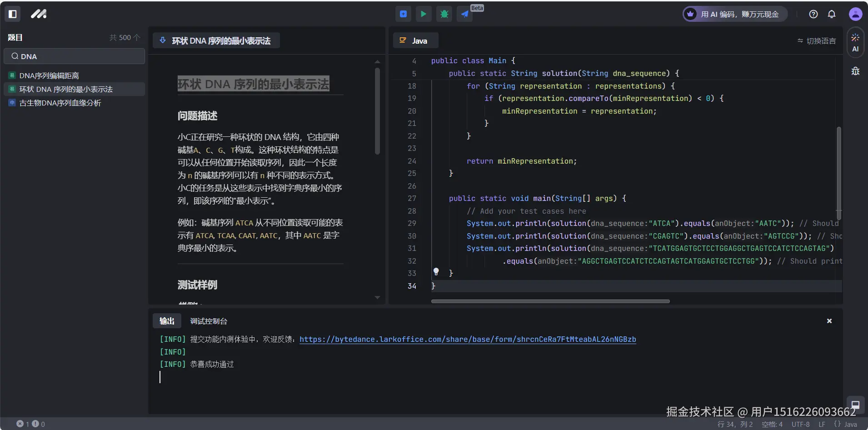Image resolution: width=868 pixels, height=430 pixels.
Task: Expand the 环状 DNA problem title dropdown
Action: click(x=216, y=41)
